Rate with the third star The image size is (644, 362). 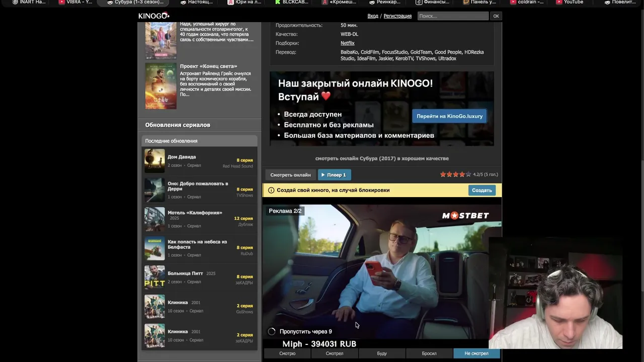[455, 174]
